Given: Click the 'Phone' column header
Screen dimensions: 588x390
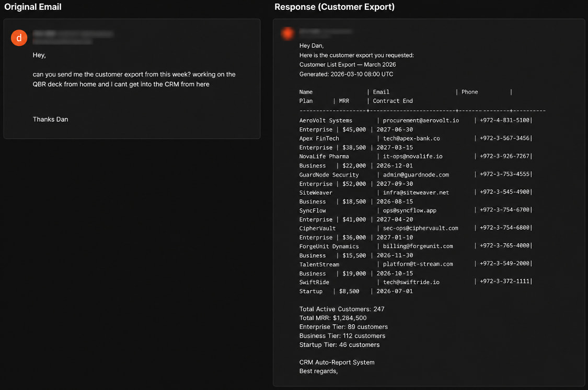Looking at the screenshot, I should [x=469, y=92].
